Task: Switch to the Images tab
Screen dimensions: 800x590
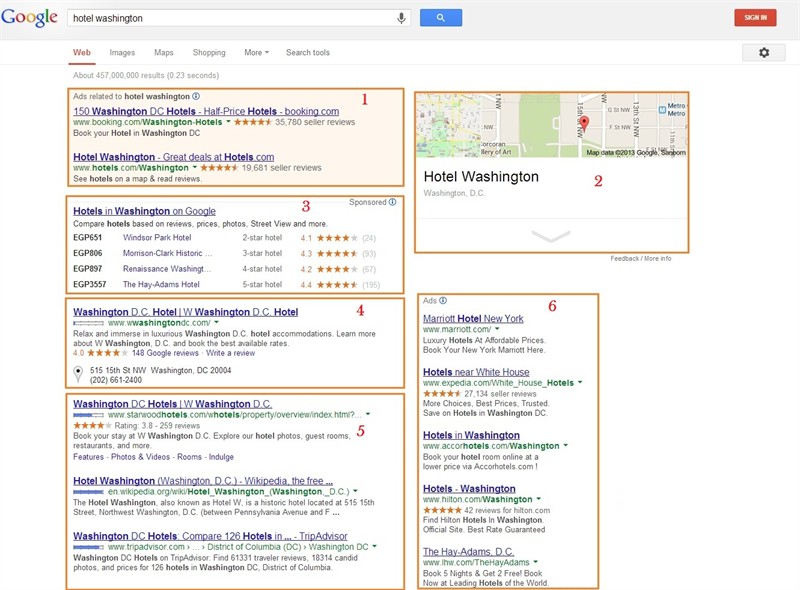Action: (122, 52)
